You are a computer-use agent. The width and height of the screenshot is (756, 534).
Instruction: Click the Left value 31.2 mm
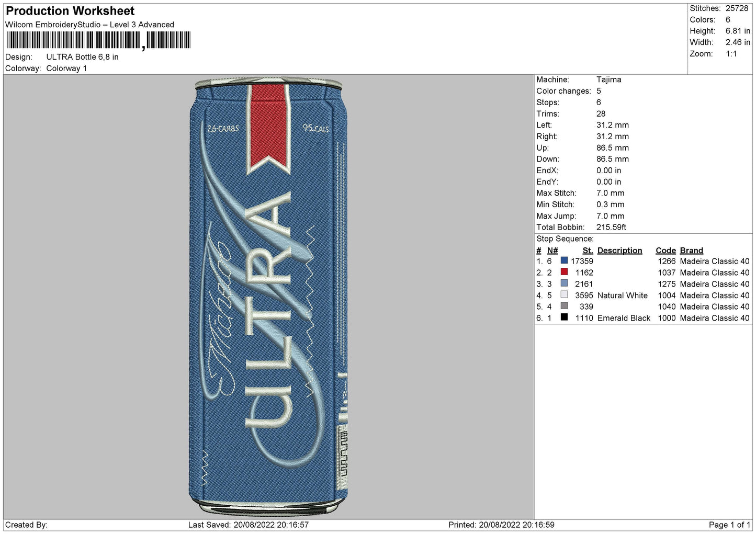click(613, 125)
